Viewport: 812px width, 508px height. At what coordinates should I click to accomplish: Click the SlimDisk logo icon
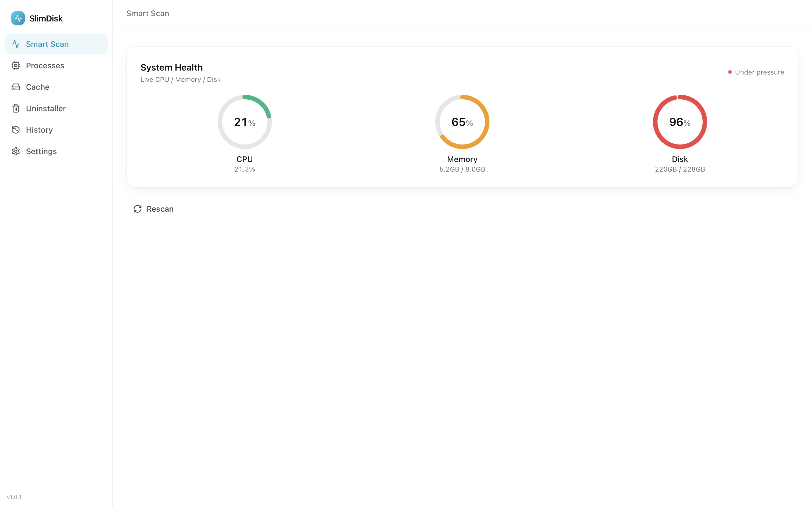18,18
